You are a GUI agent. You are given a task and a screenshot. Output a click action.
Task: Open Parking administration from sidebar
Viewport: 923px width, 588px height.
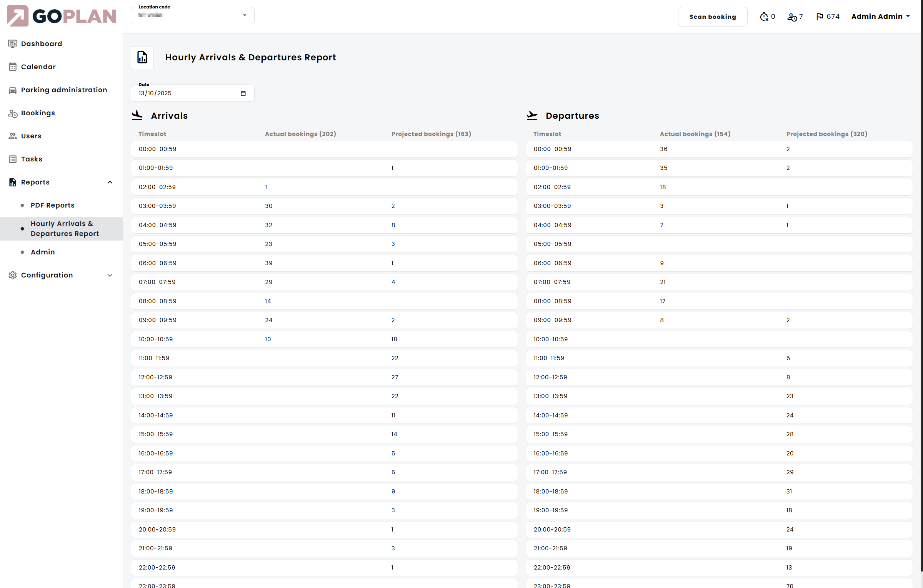coord(64,90)
